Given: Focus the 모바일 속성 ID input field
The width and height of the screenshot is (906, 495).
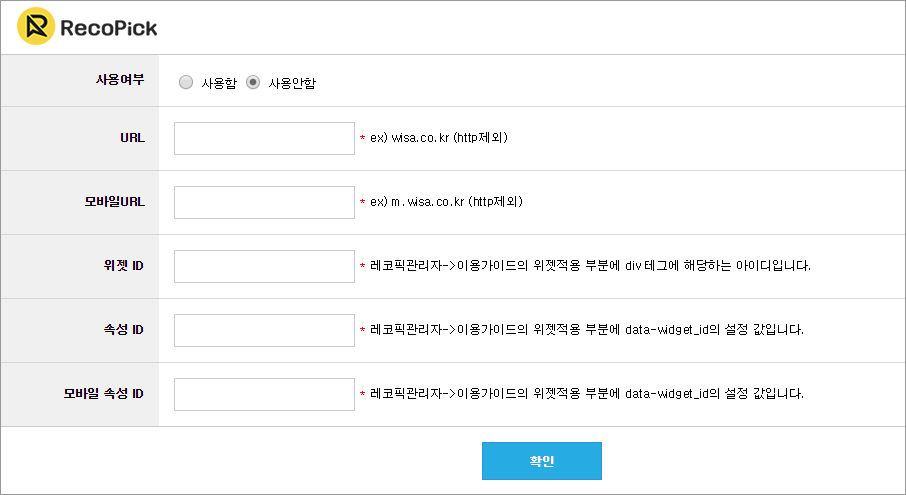Looking at the screenshot, I should [264, 394].
